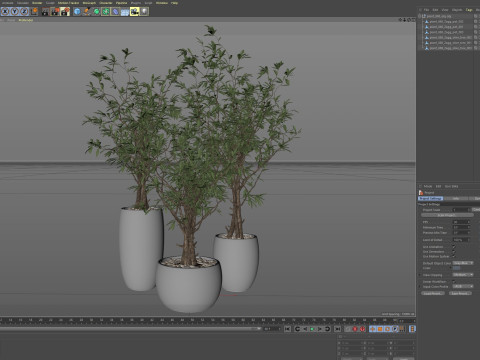Switch to the Project Settings tab

[430, 198]
